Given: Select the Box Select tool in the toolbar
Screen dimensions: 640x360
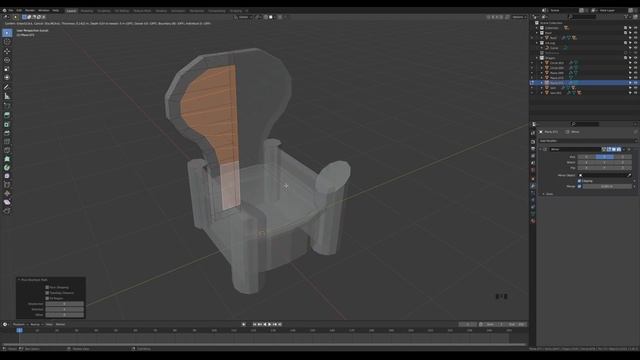Looking at the screenshot, I should coord(7,33).
